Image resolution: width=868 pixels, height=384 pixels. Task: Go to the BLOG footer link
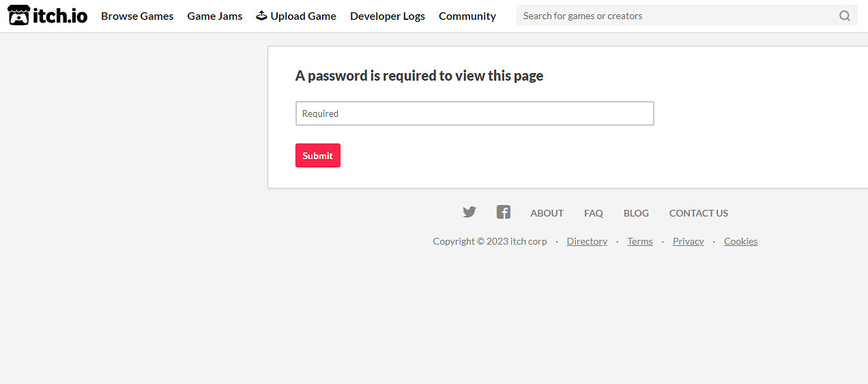(x=636, y=213)
